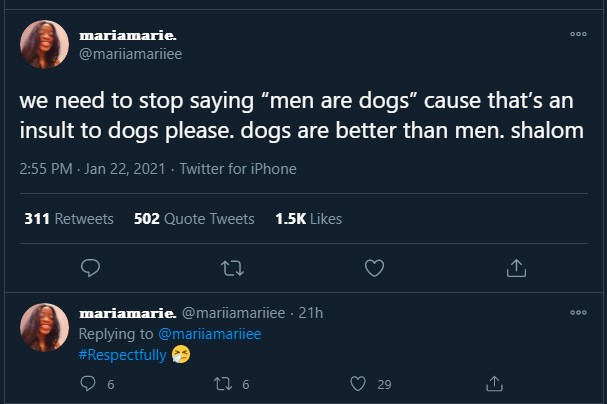Open the @mariiamariiee mention in reply
The image size is (607, 404).
[209, 333]
